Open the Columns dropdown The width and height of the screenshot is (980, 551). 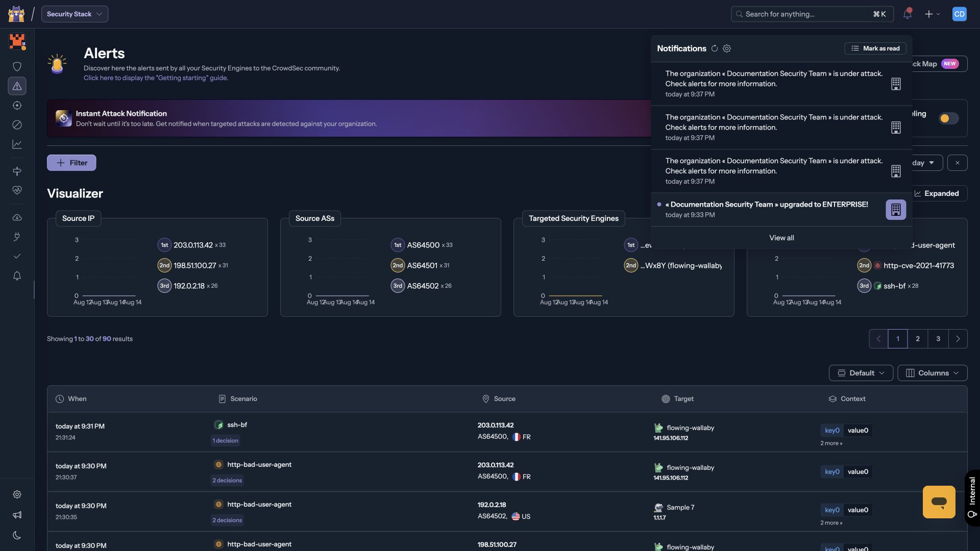[933, 373]
